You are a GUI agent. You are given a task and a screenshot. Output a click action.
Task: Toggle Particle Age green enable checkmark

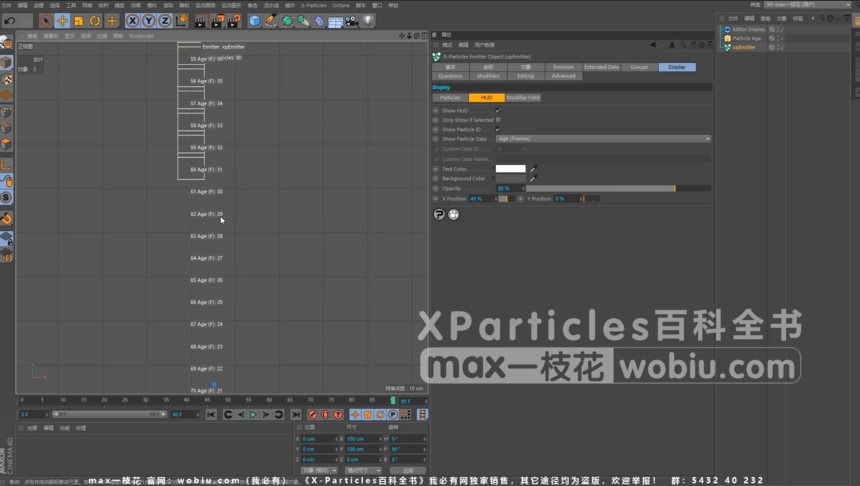click(x=781, y=38)
